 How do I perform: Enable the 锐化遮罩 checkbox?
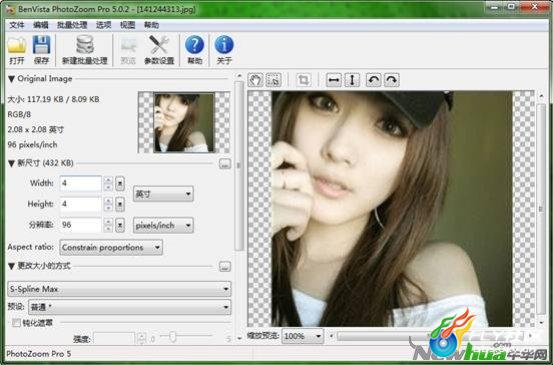16,323
